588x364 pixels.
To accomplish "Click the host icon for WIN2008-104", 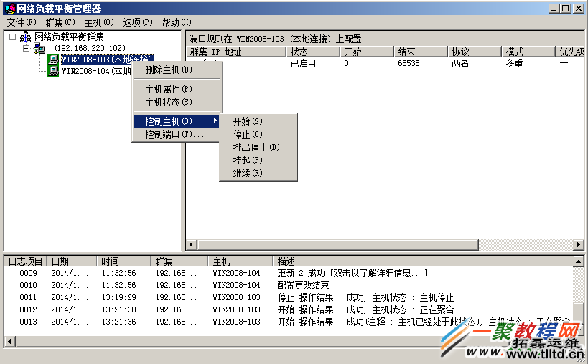I will pyautogui.click(x=53, y=71).
